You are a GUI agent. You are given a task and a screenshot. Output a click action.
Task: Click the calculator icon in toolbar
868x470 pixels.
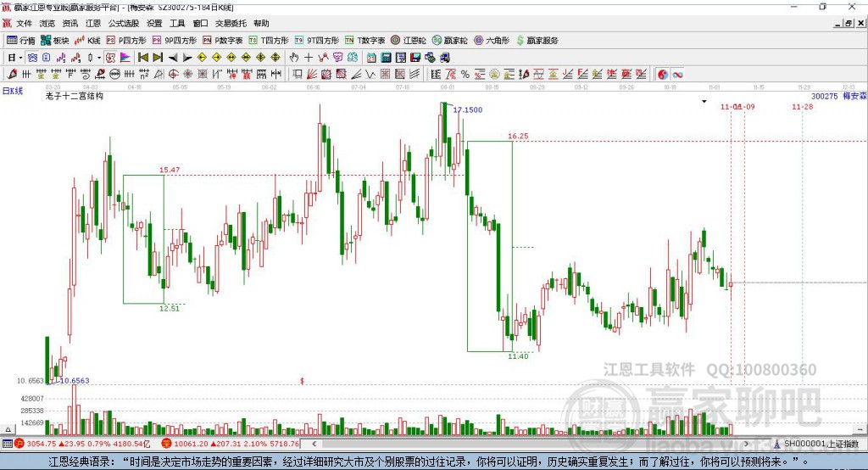tap(386, 57)
